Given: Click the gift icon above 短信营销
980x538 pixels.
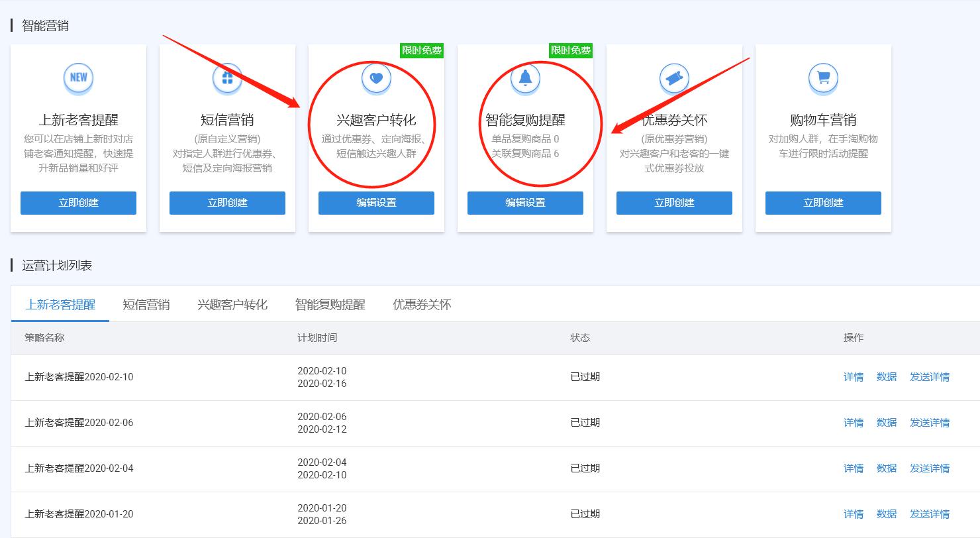Looking at the screenshot, I should pyautogui.click(x=227, y=78).
